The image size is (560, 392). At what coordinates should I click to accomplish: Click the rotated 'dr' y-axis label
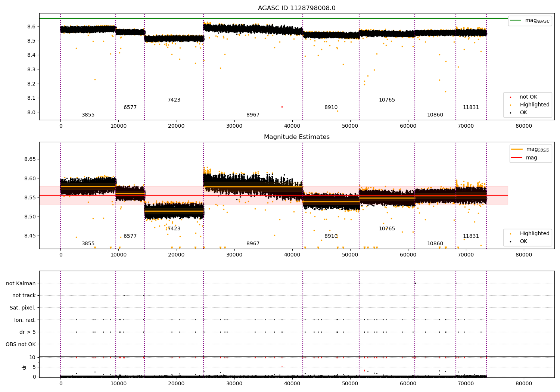[x=24, y=367]
